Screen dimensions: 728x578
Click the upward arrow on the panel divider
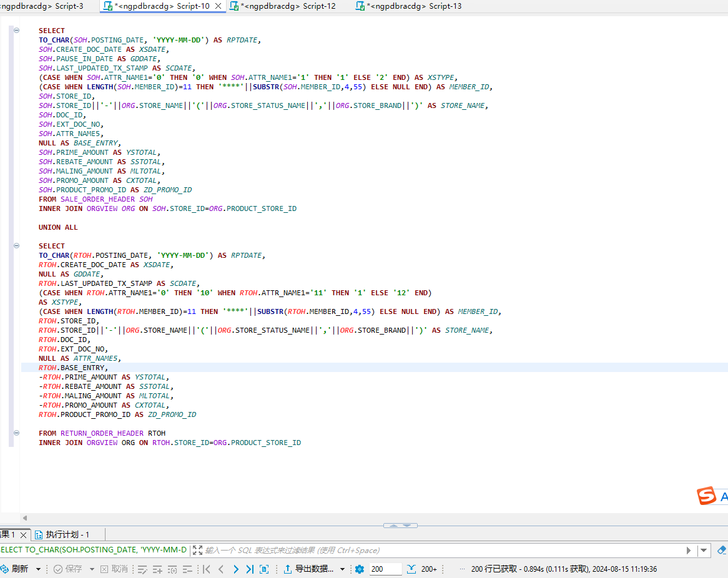(394, 526)
